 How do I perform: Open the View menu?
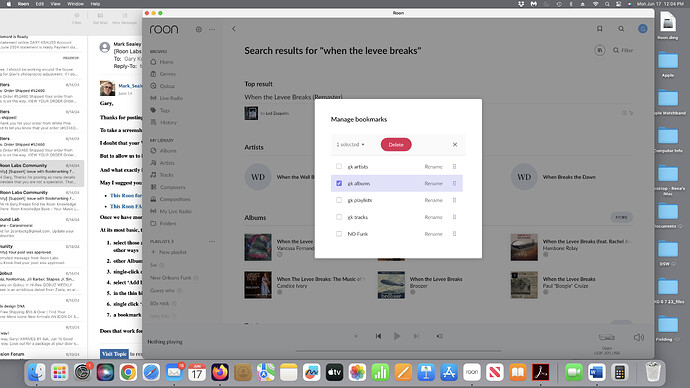click(55, 4)
